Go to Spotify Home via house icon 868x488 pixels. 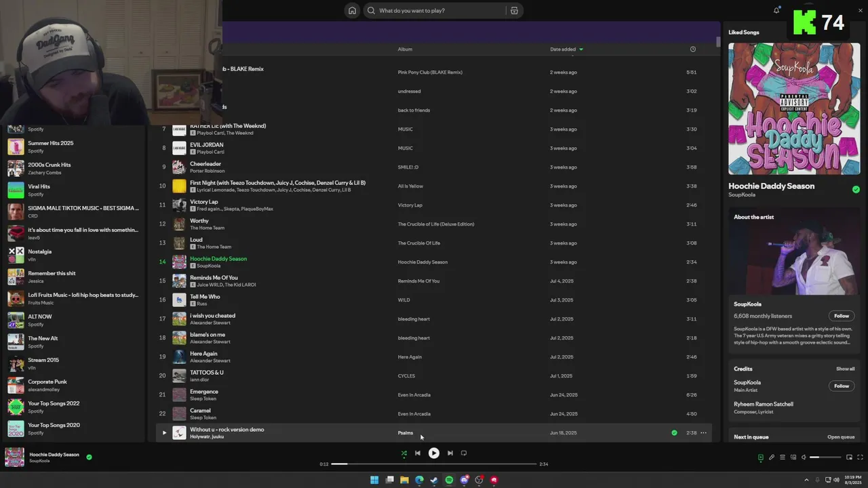(x=352, y=10)
